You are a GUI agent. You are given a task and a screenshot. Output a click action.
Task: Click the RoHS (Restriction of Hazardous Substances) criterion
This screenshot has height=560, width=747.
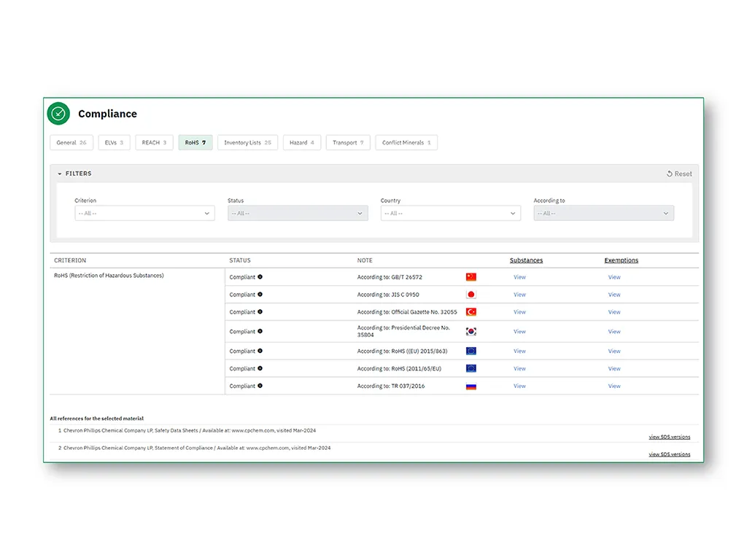point(109,276)
